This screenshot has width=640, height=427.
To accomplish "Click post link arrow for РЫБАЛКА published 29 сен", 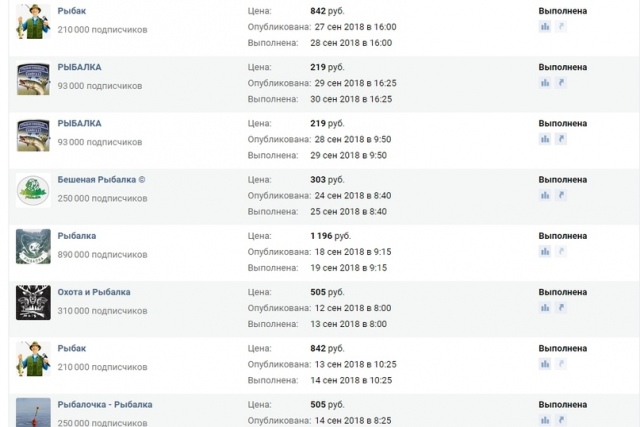I will 561,83.
